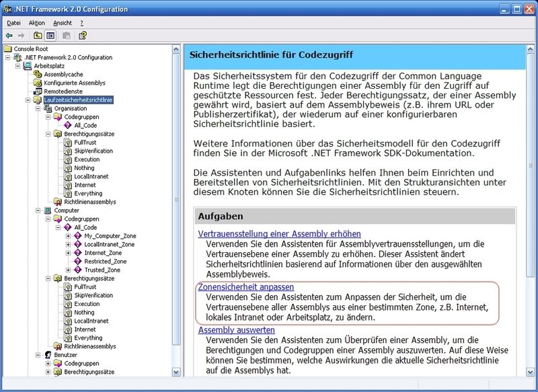The height and width of the screenshot is (392, 538).
Task: Click the Internet_Zone diamond icon
Action: (x=78, y=253)
